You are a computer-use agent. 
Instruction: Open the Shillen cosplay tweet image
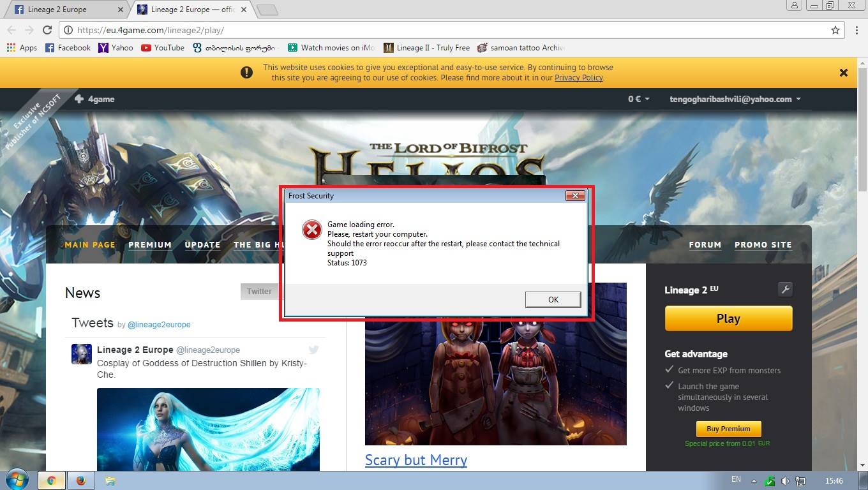point(208,429)
